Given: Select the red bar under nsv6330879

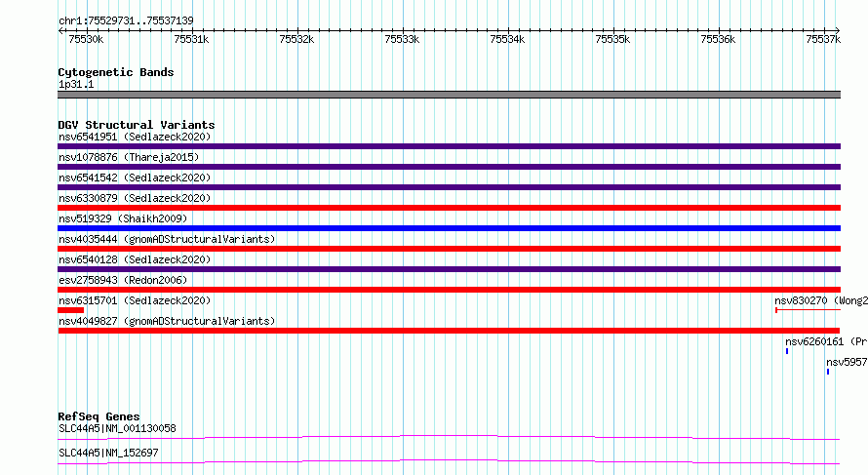Looking at the screenshot, I should pyautogui.click(x=449, y=208).
